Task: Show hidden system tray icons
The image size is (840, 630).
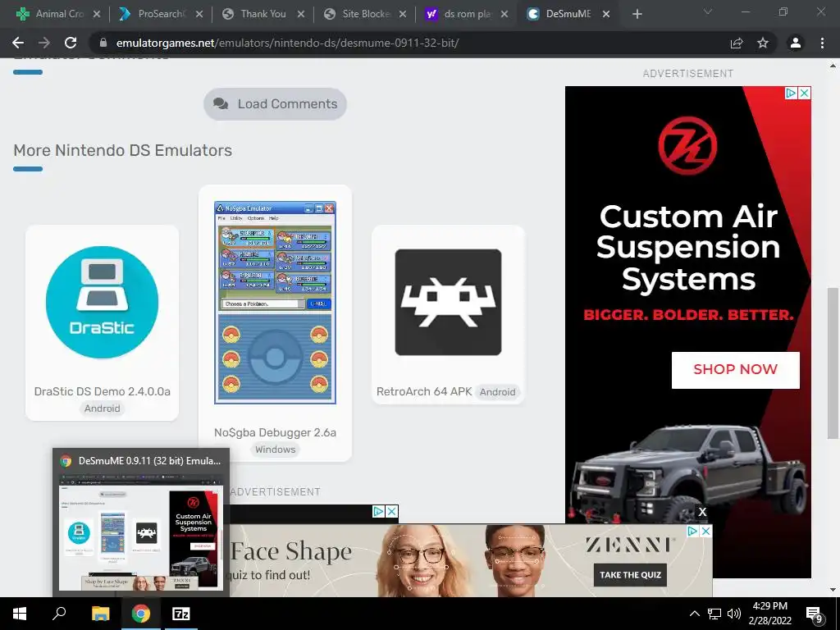Action: click(x=694, y=614)
